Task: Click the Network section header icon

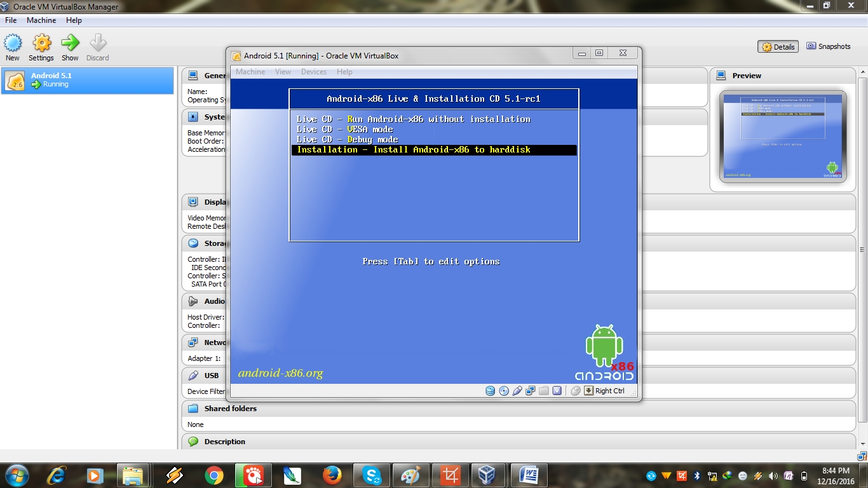Action: 193,342
